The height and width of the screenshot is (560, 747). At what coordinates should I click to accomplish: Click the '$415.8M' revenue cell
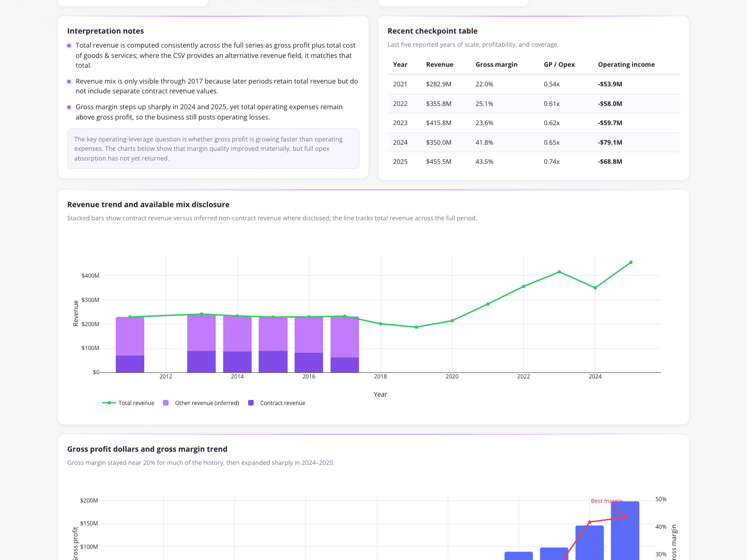click(439, 123)
